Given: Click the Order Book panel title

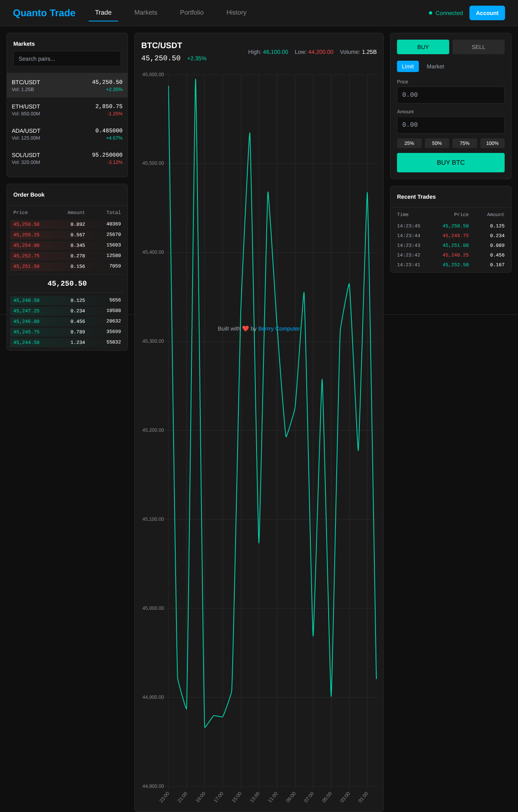Looking at the screenshot, I should point(29,195).
